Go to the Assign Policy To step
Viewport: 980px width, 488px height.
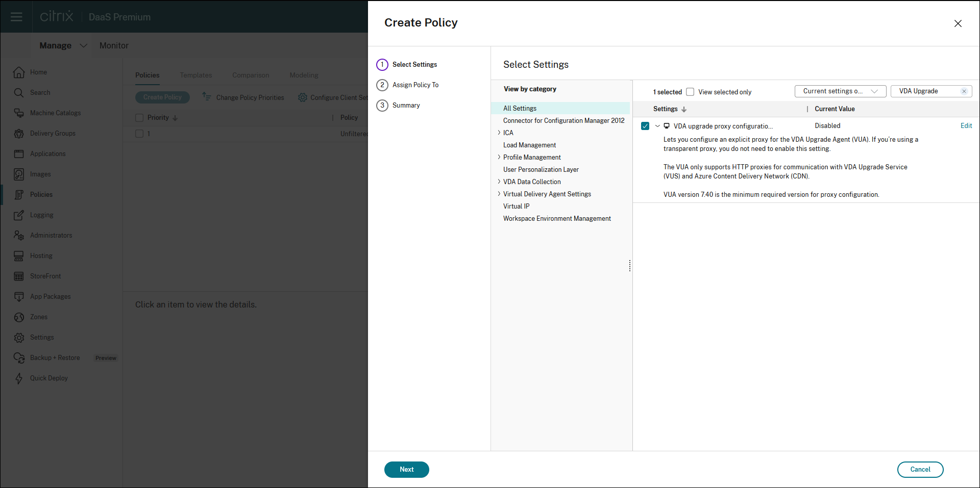pyautogui.click(x=407, y=85)
